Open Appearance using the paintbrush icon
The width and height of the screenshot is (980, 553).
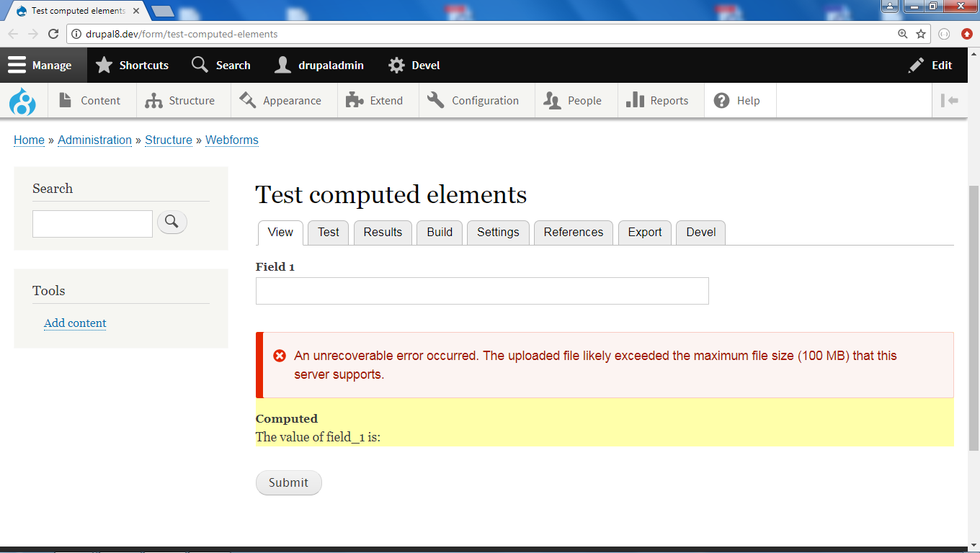246,100
